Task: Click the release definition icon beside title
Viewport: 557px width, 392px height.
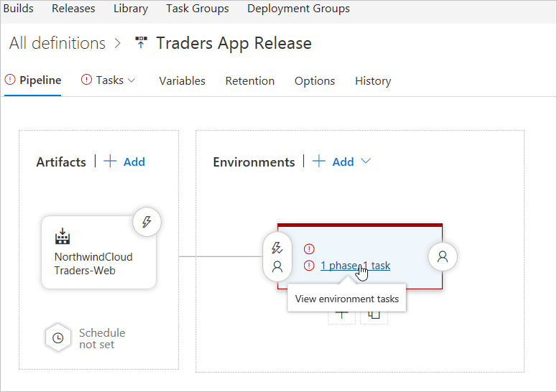Action: coord(141,42)
